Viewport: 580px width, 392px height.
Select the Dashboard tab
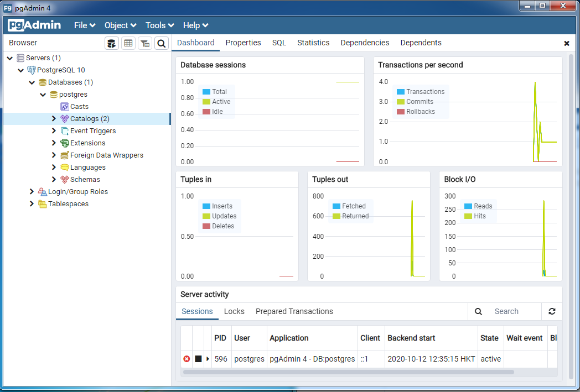(x=195, y=43)
